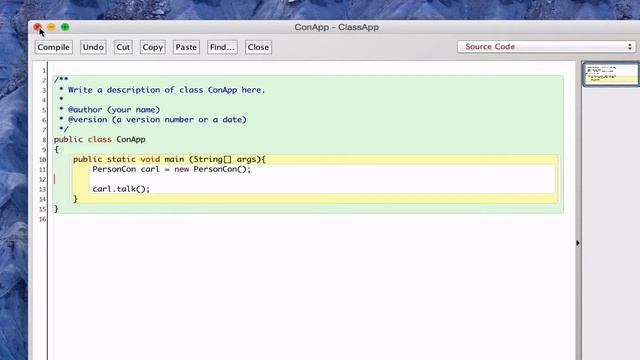Screen dimensions: 640x360
Task: Click "Write a description of class ConApp here."
Action: click(x=167, y=90)
